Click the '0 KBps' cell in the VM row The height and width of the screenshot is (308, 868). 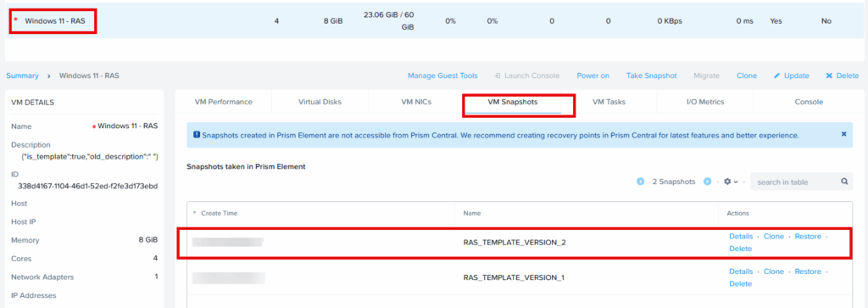(670, 21)
